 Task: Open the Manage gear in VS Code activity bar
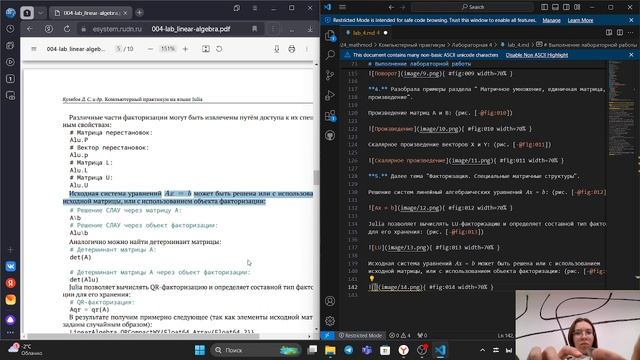pyautogui.click(x=330, y=321)
